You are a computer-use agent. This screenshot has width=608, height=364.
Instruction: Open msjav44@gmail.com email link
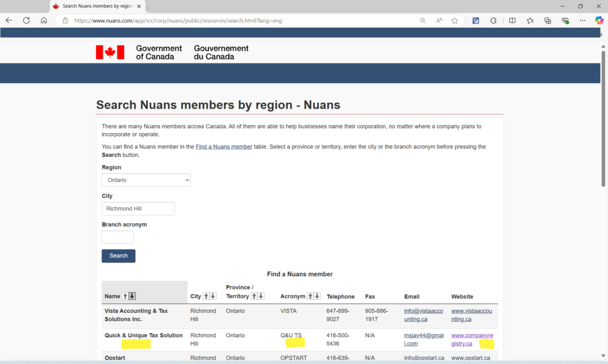click(424, 340)
